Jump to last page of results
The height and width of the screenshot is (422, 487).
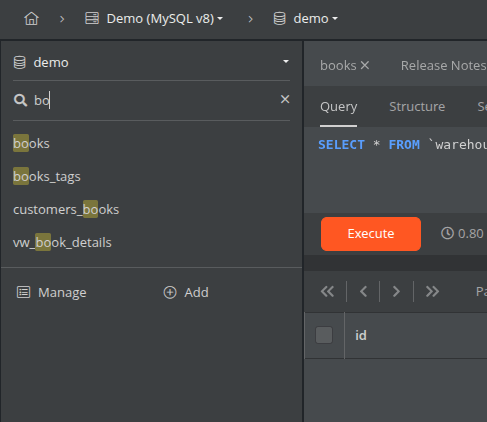point(432,292)
